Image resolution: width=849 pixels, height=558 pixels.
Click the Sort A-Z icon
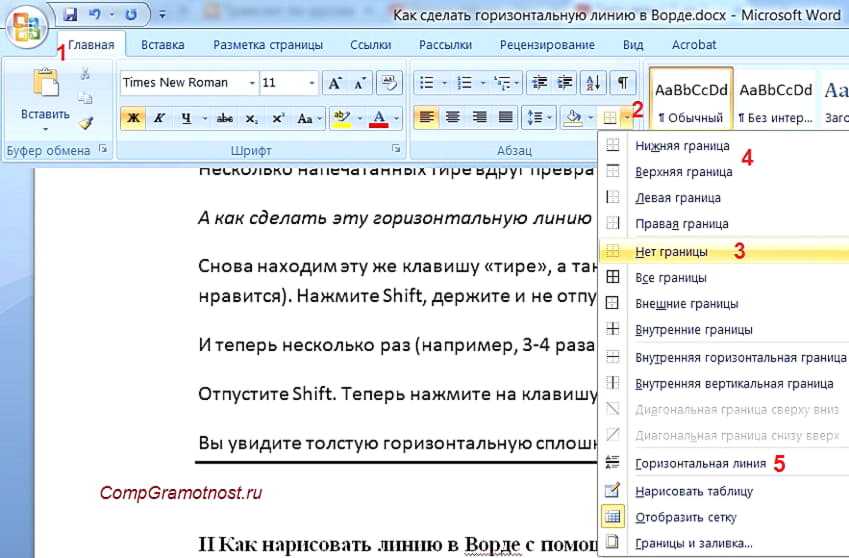[592, 83]
